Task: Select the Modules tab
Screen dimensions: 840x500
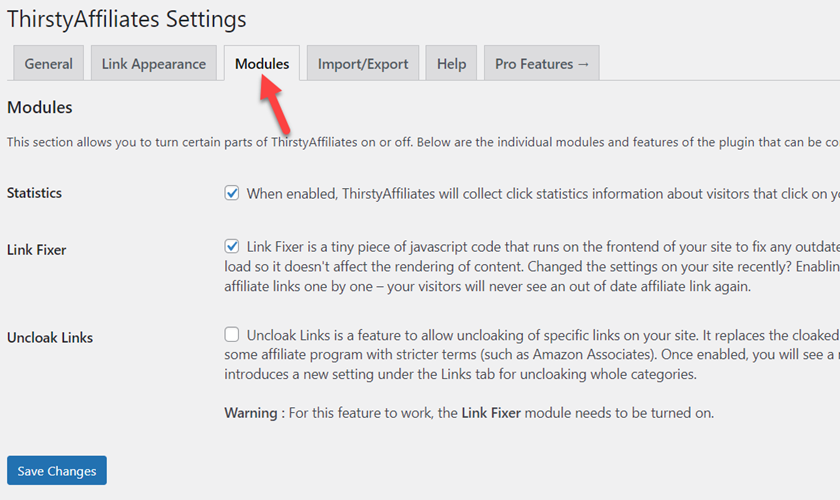Action: pyautogui.click(x=262, y=63)
